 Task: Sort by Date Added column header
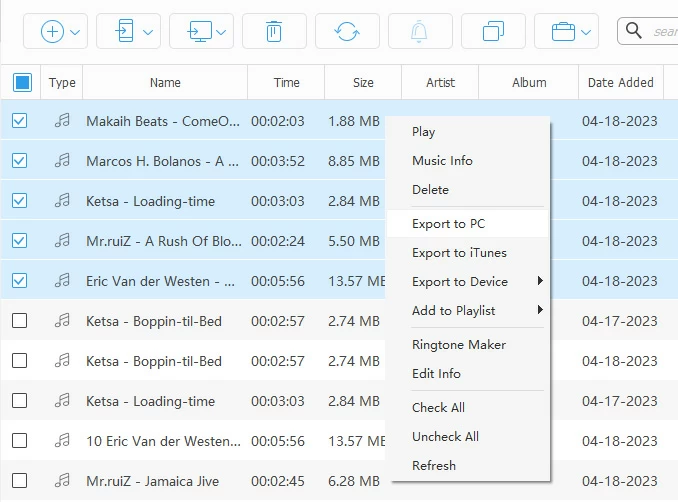[620, 83]
